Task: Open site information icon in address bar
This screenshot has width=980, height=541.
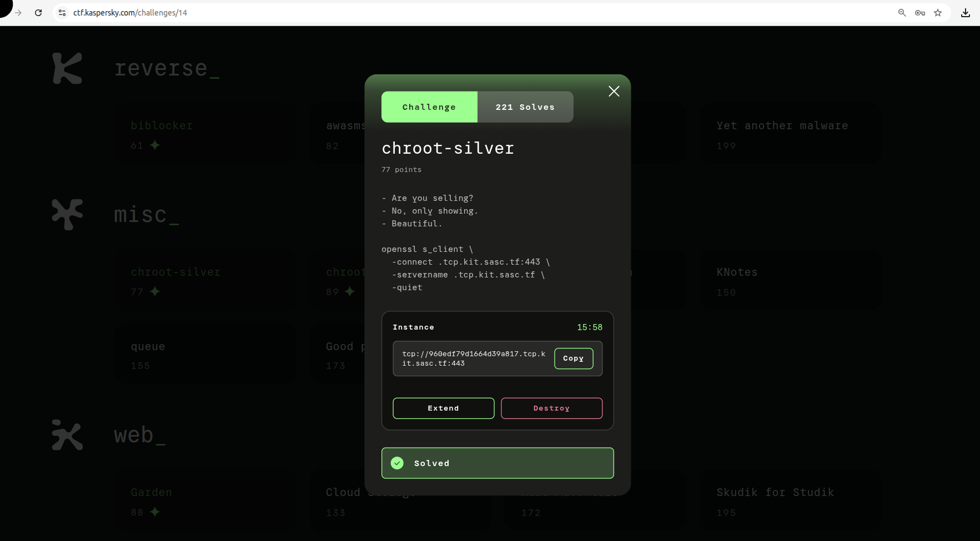Action: pyautogui.click(x=62, y=13)
